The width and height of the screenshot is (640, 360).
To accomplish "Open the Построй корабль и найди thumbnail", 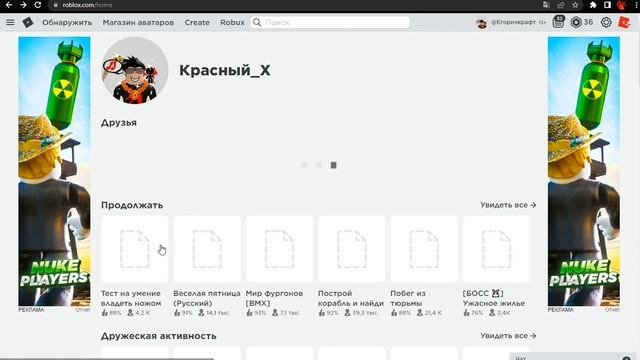I will coord(351,249).
